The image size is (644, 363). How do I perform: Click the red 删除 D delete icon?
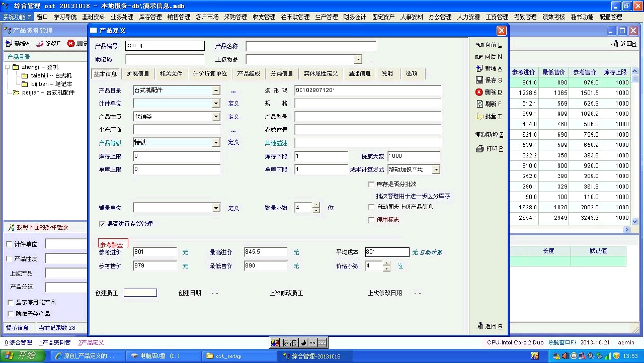[x=479, y=92]
